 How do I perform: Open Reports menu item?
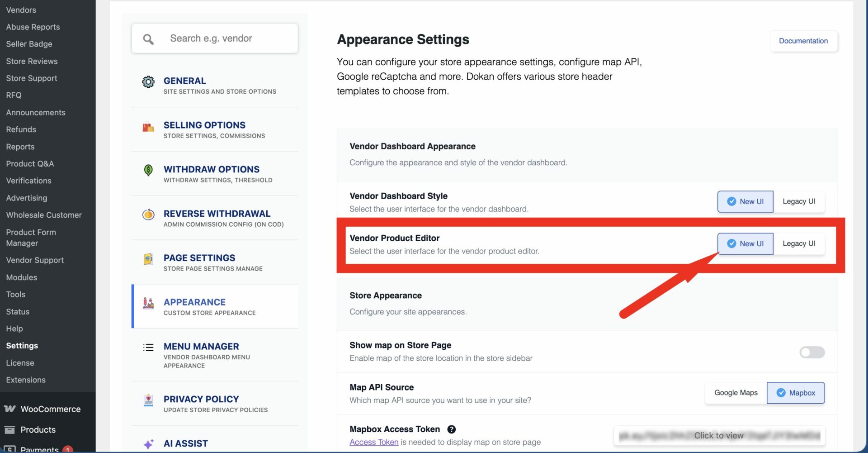click(x=20, y=147)
